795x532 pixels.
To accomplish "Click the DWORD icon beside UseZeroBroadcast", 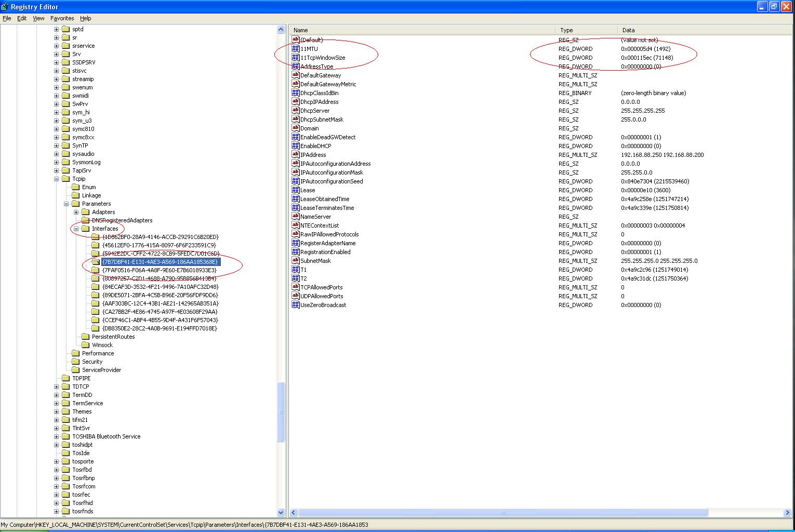I will 296,305.
